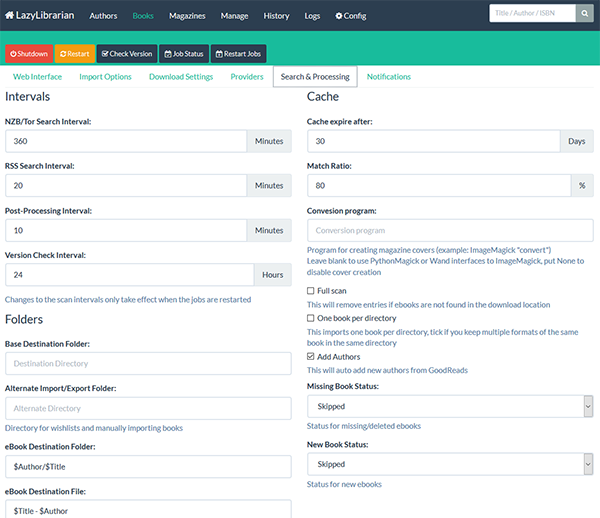
Task: Click the magnifier search button
Action: 585,13
